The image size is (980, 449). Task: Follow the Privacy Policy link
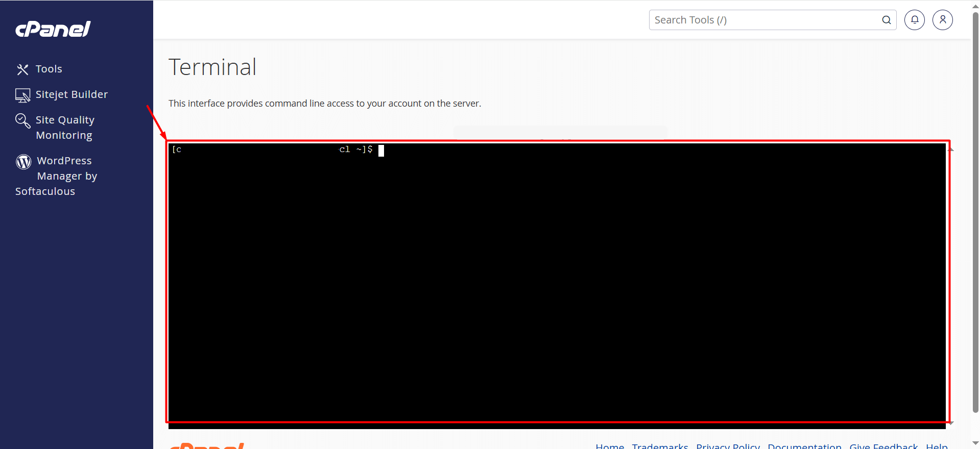(x=728, y=446)
